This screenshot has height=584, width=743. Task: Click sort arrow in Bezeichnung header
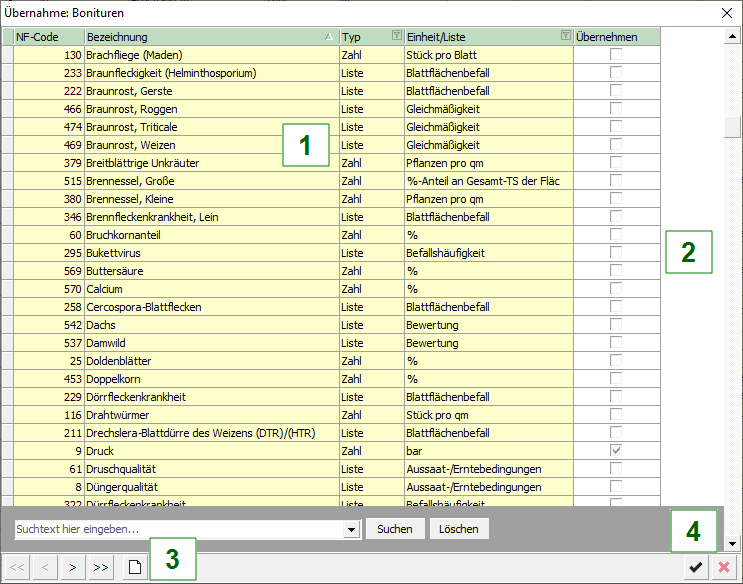click(330, 36)
